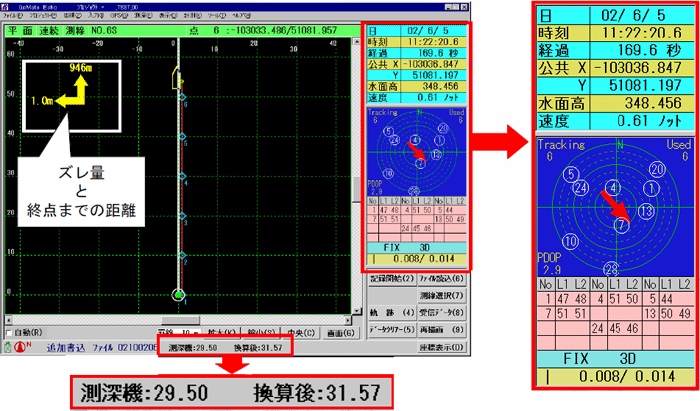Click the 座標表示(0) button

(442, 347)
